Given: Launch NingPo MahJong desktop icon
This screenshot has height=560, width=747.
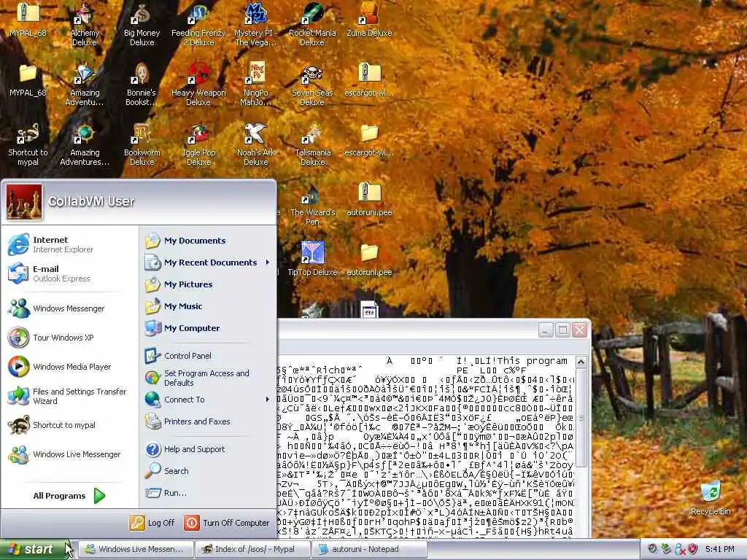Looking at the screenshot, I should coord(255,85).
